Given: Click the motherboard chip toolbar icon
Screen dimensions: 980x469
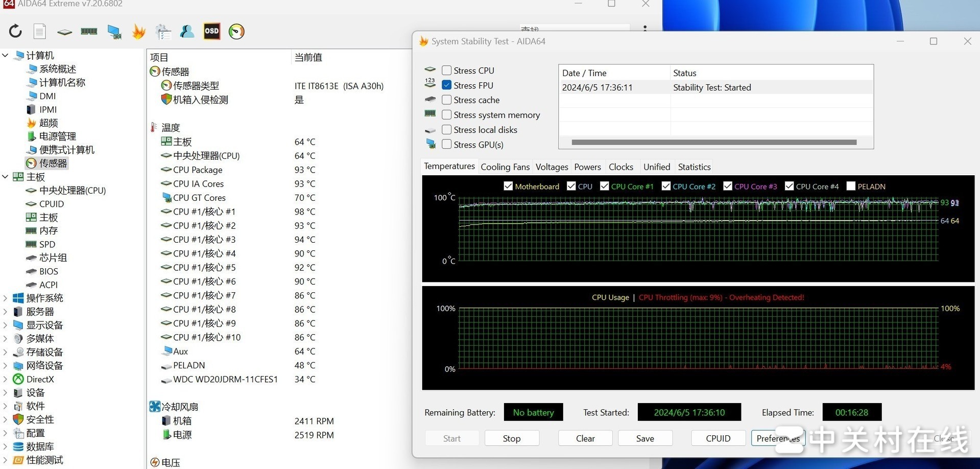Looking at the screenshot, I should pos(64,32).
